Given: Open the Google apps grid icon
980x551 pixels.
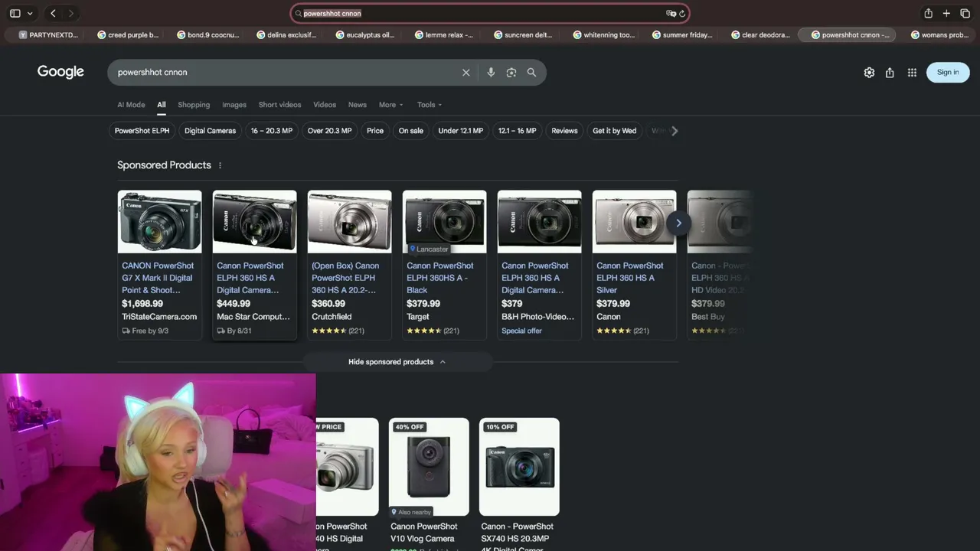Looking at the screenshot, I should coord(912,73).
